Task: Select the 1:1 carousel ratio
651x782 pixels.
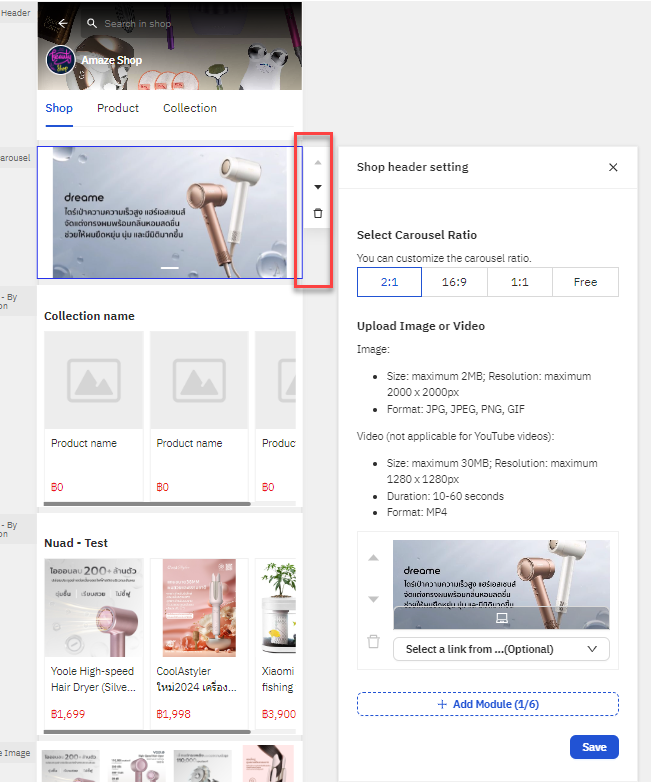Action: [520, 282]
